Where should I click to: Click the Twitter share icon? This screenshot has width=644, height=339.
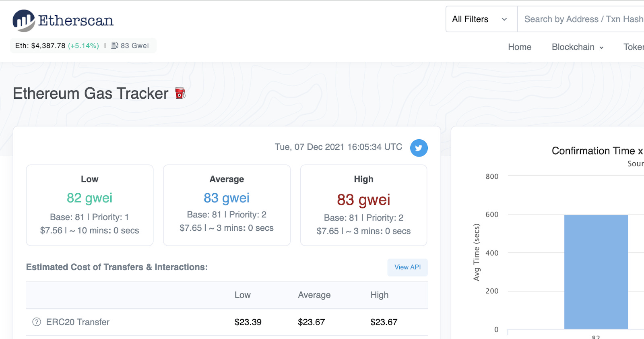coord(419,148)
